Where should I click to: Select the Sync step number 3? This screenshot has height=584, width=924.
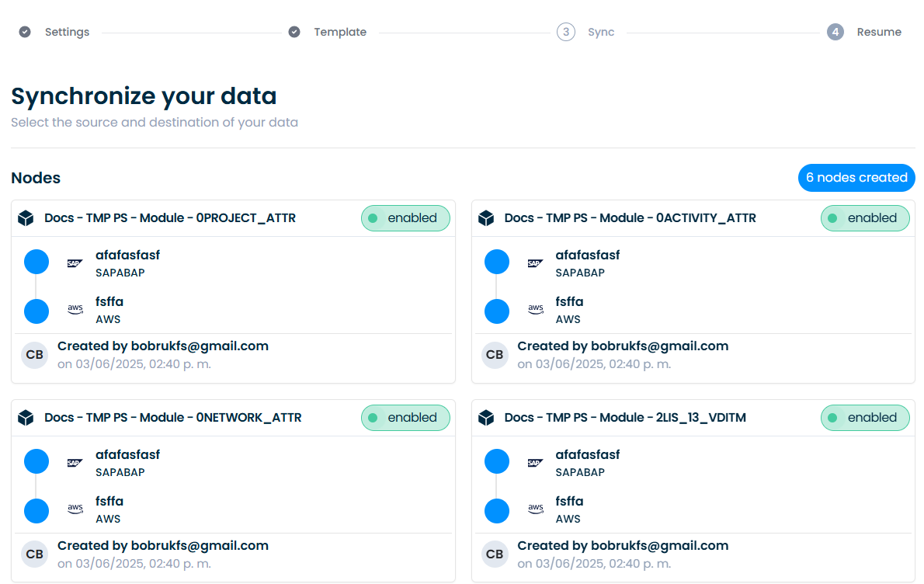click(566, 32)
